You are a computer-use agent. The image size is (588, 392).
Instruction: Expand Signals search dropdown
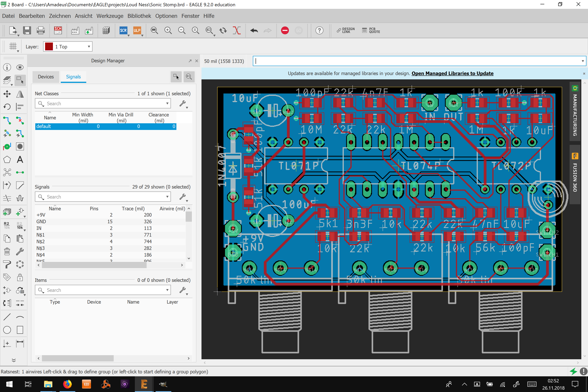(x=167, y=197)
